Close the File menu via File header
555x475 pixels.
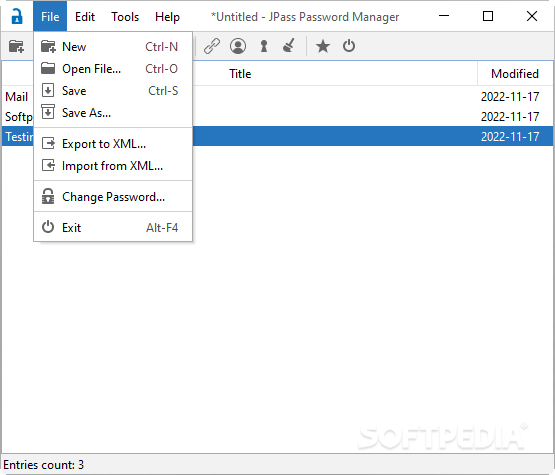click(x=50, y=17)
